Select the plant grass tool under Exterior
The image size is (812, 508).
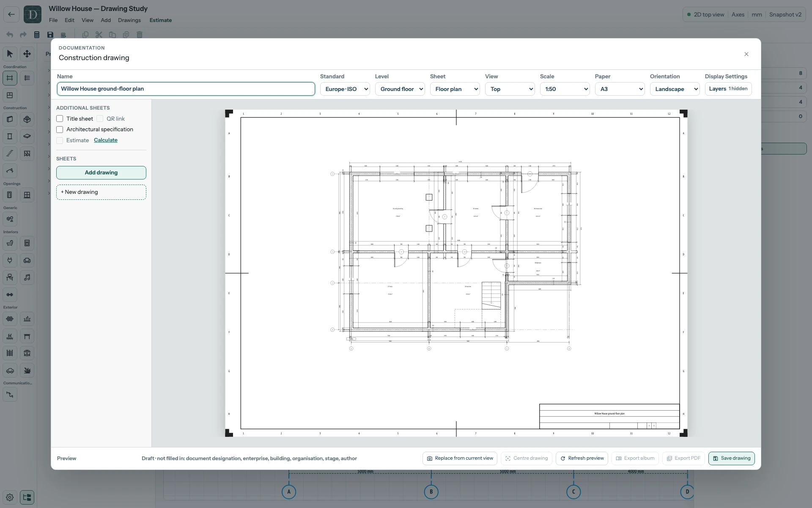click(27, 370)
